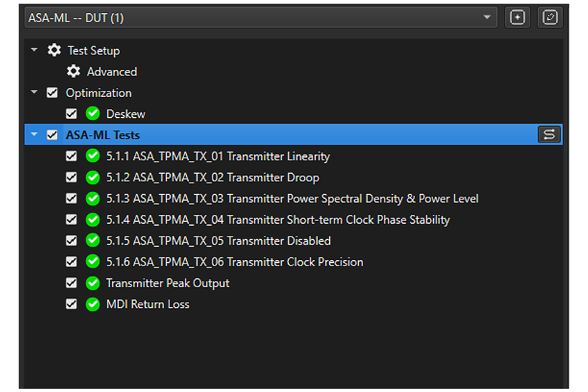Collapse the ASA-ML Tests group arrow

34,134
